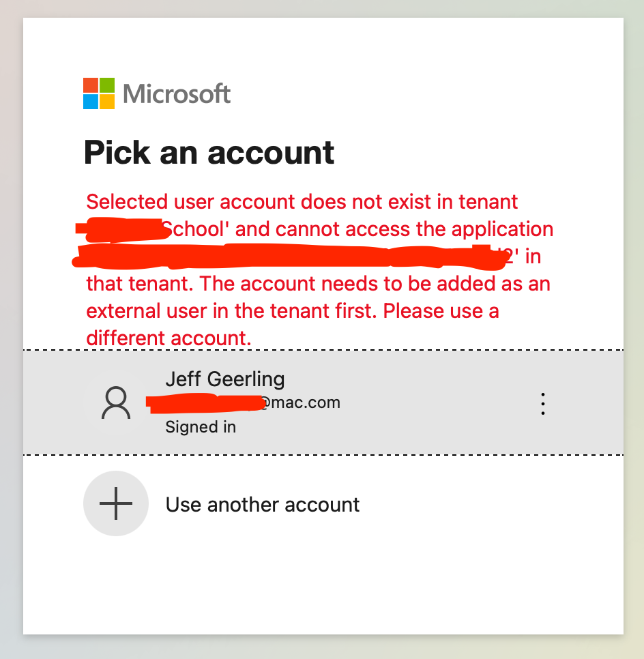The image size is (644, 659).
Task: Click the @mac.com email address
Action: [244, 402]
